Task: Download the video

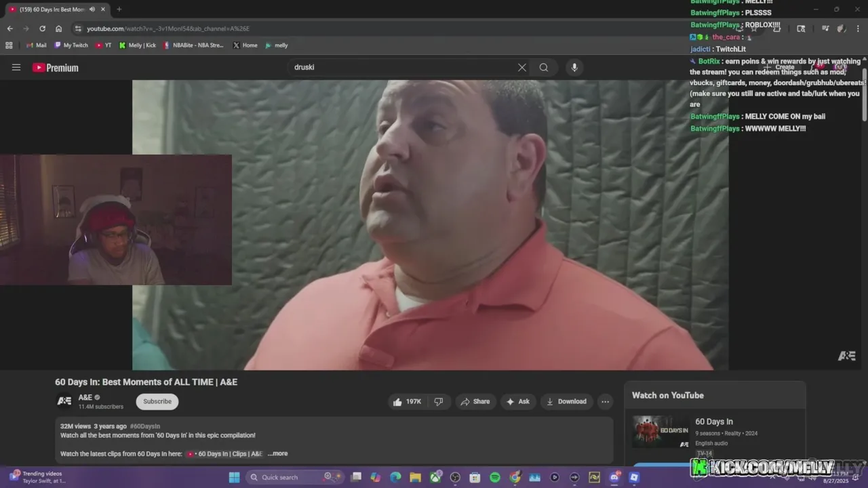Action: coord(566,401)
